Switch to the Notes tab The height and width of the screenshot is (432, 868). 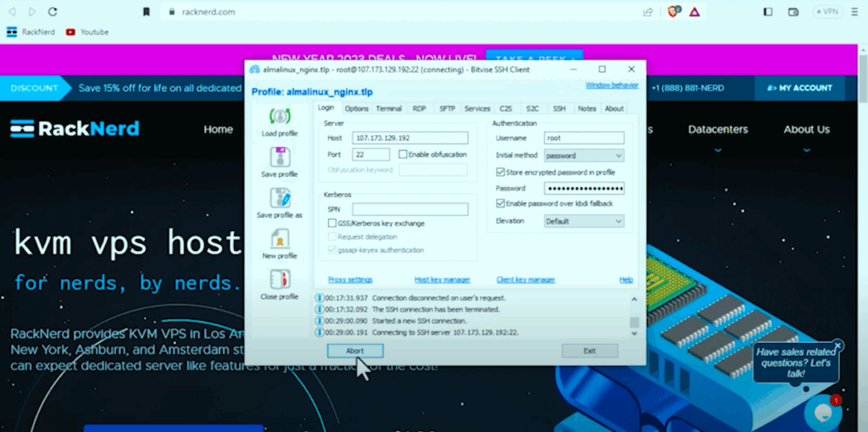[587, 108]
